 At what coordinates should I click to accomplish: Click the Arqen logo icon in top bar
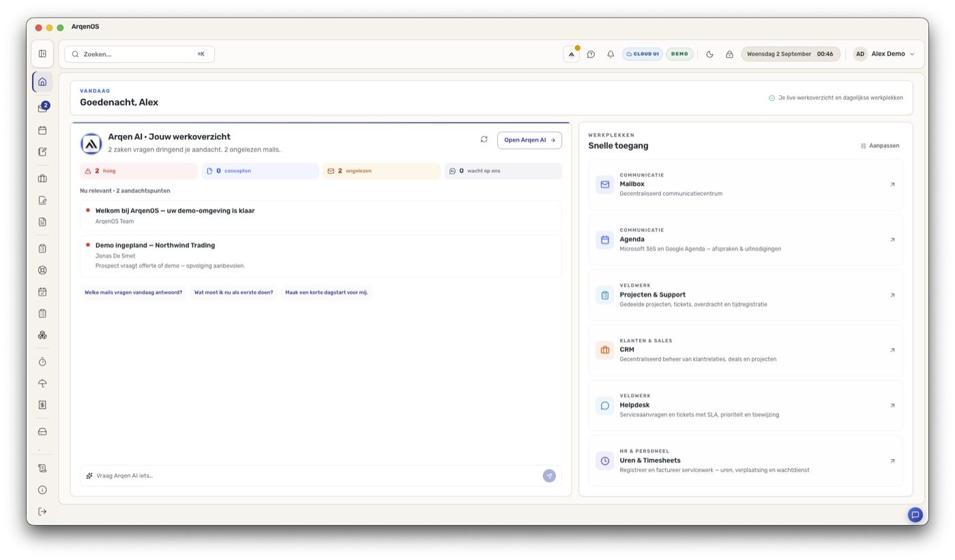point(571,55)
